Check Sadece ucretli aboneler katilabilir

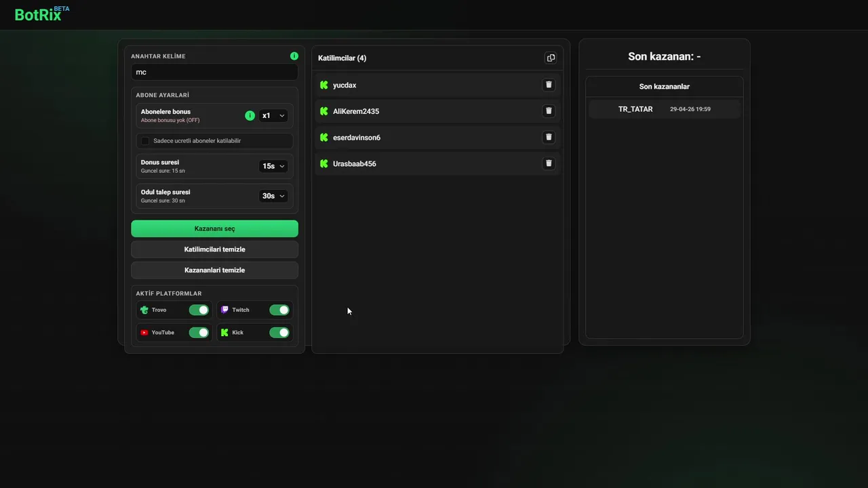145,141
